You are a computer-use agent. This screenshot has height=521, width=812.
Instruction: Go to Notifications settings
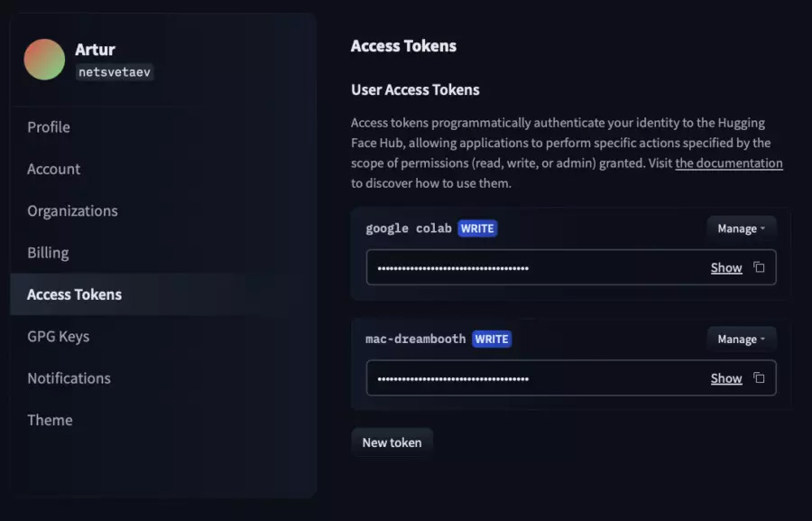coord(69,378)
